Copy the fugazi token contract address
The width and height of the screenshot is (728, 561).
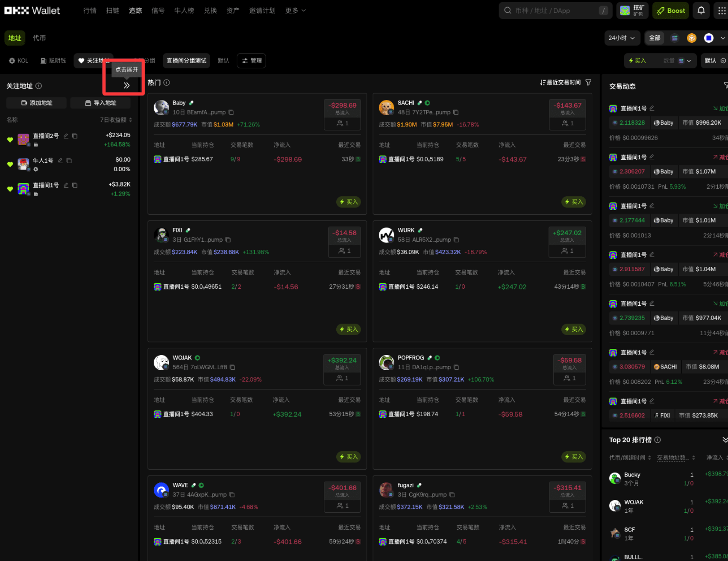[452, 495]
